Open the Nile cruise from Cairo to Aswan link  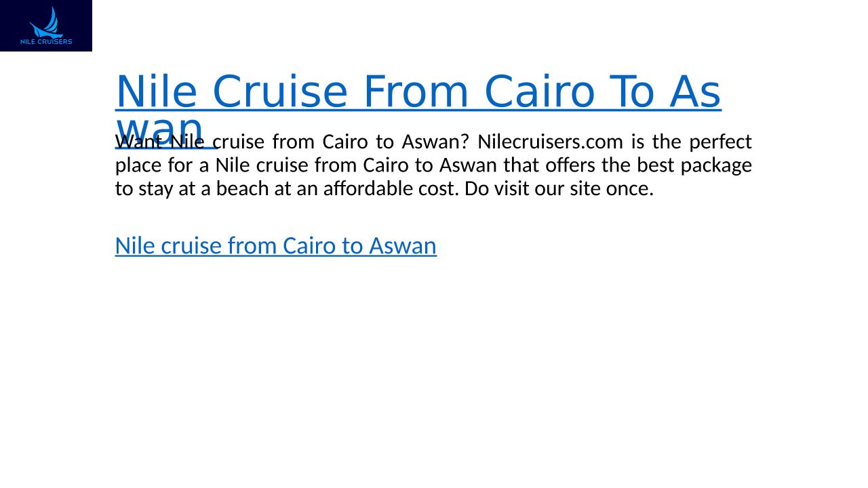point(275,245)
